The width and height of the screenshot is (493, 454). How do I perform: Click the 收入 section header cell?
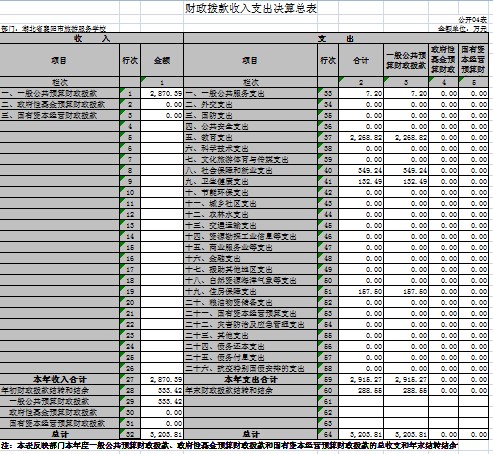(x=91, y=38)
